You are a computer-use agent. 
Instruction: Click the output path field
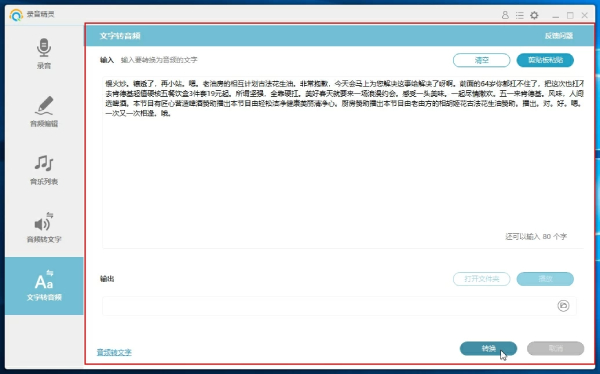(x=339, y=305)
